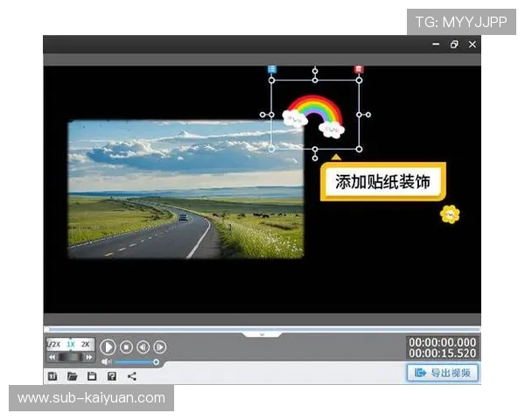Image resolution: width=525 pixels, height=420 pixels.
Task: Click the 导出视频 export button
Action: pyautogui.click(x=443, y=373)
